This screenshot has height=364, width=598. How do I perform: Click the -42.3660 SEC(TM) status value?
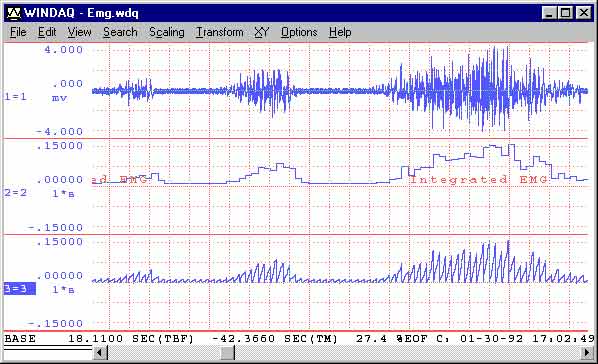(275, 339)
